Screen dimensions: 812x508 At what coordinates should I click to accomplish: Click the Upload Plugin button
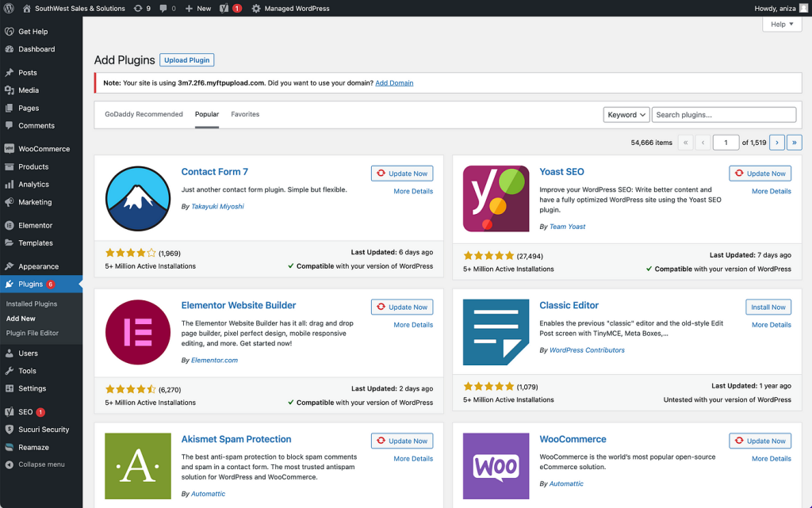[186, 60]
